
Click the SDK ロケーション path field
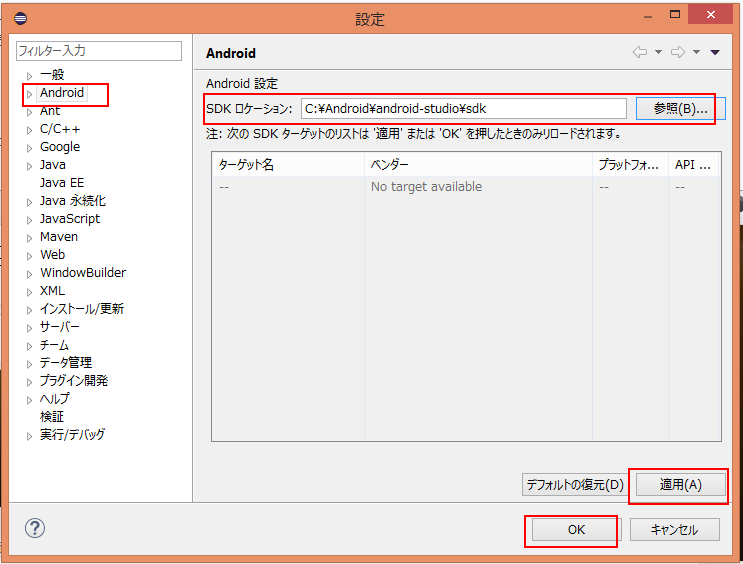point(463,109)
